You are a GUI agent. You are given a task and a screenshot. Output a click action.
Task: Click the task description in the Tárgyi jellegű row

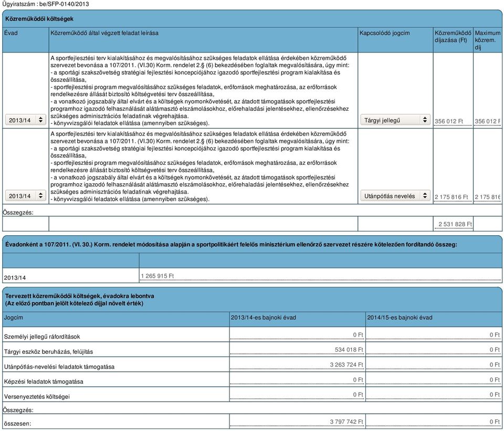point(199,91)
